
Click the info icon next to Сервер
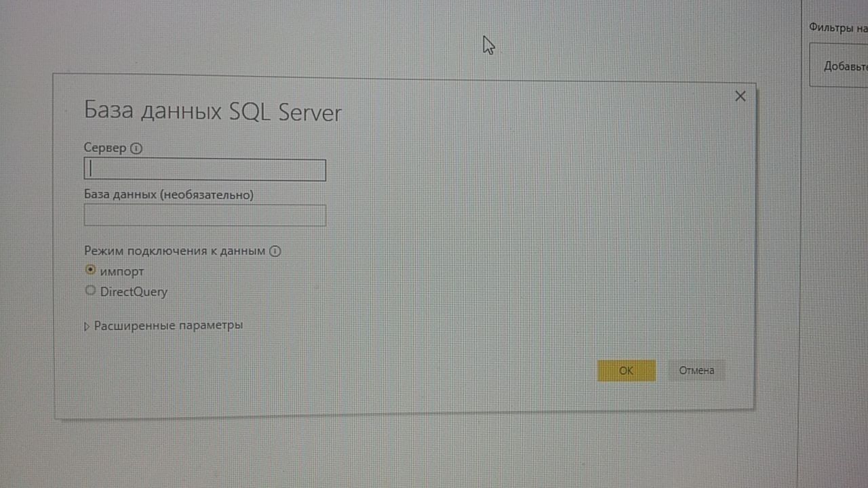136,148
